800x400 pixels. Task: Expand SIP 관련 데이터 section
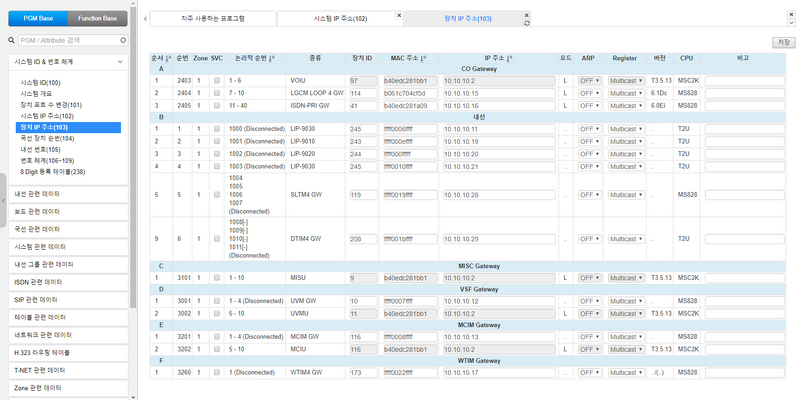click(68, 300)
